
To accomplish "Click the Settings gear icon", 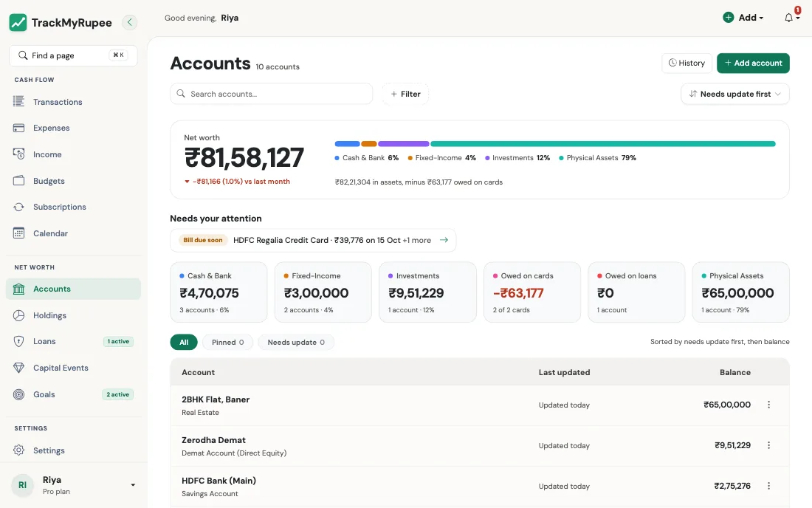I will 18,450.
